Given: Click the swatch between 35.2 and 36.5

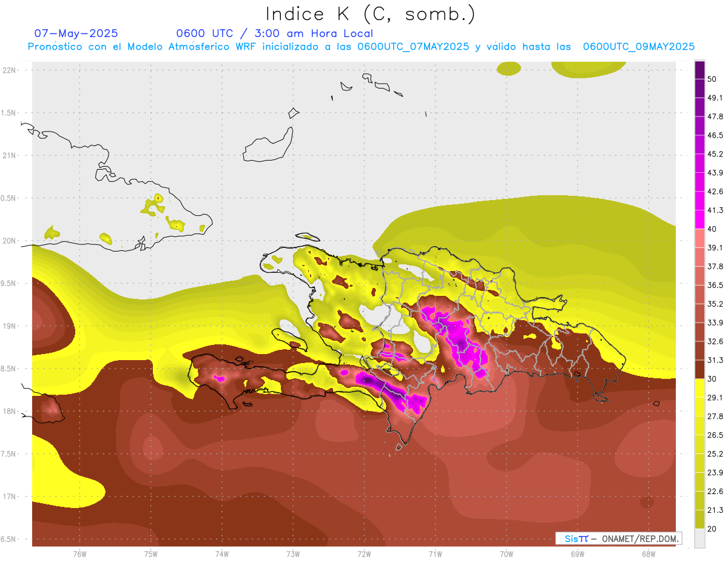Looking at the screenshot, I should click(700, 294).
